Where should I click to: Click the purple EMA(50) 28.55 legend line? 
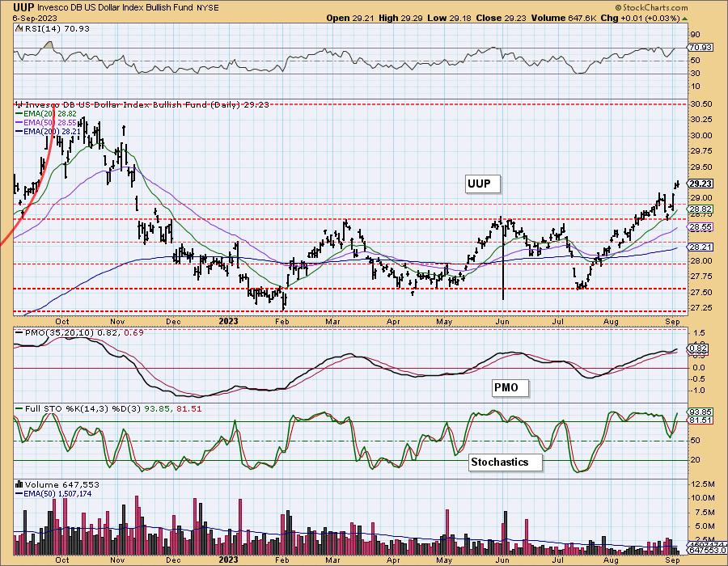coord(19,122)
